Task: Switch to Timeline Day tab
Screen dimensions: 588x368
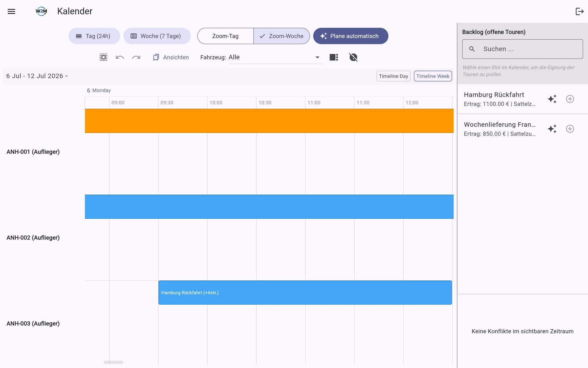Action: pyautogui.click(x=393, y=76)
